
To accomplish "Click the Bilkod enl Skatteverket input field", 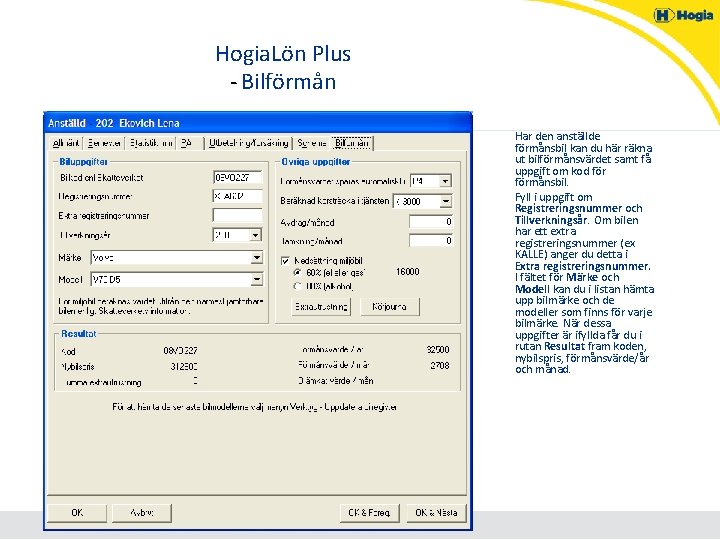I will (238, 177).
